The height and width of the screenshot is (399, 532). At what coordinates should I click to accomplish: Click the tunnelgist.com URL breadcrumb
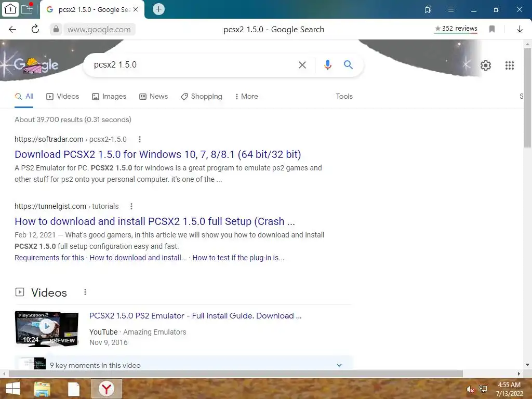click(66, 206)
